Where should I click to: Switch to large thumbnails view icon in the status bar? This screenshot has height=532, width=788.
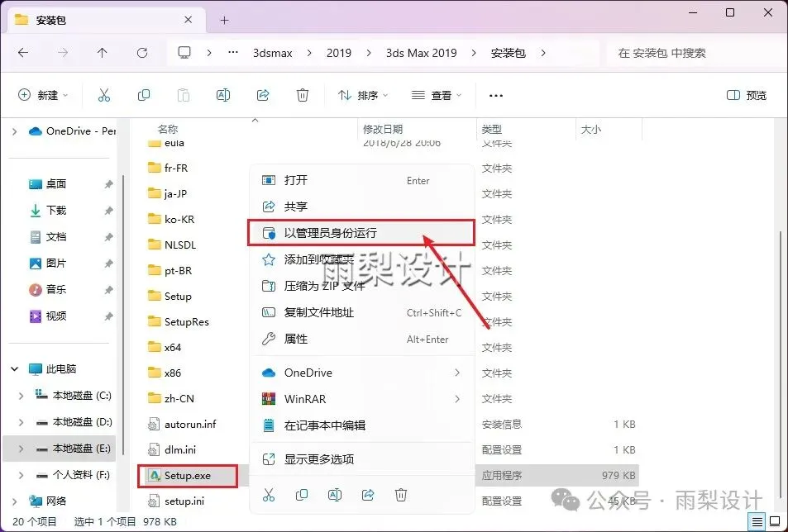pyautogui.click(x=775, y=522)
